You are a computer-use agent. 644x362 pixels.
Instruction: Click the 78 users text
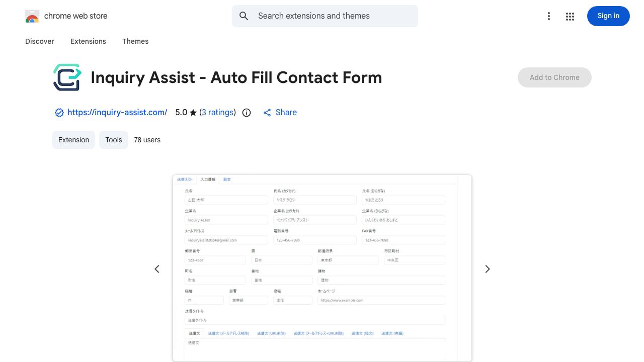(147, 140)
